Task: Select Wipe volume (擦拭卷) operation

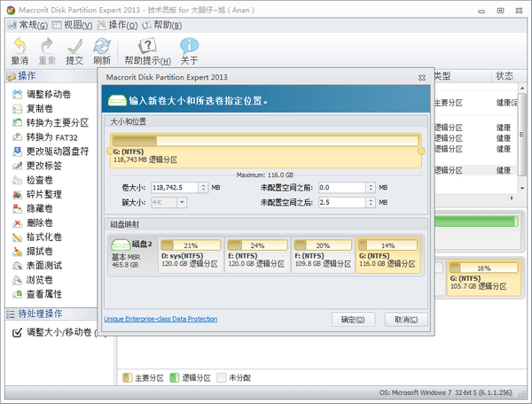Action: 33,251
